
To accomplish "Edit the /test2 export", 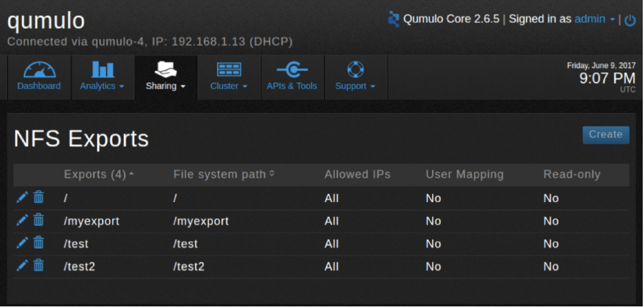I will 22,265.
